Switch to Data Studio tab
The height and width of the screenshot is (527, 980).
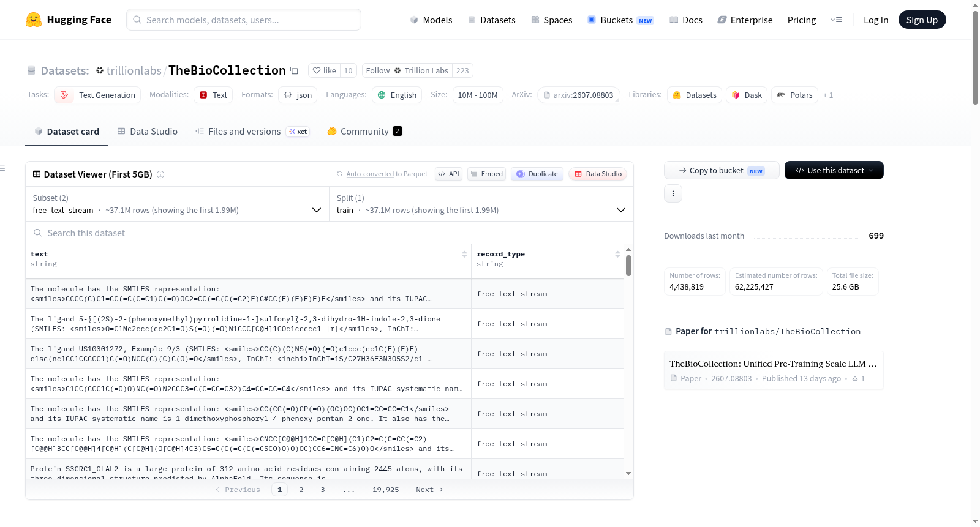[147, 131]
